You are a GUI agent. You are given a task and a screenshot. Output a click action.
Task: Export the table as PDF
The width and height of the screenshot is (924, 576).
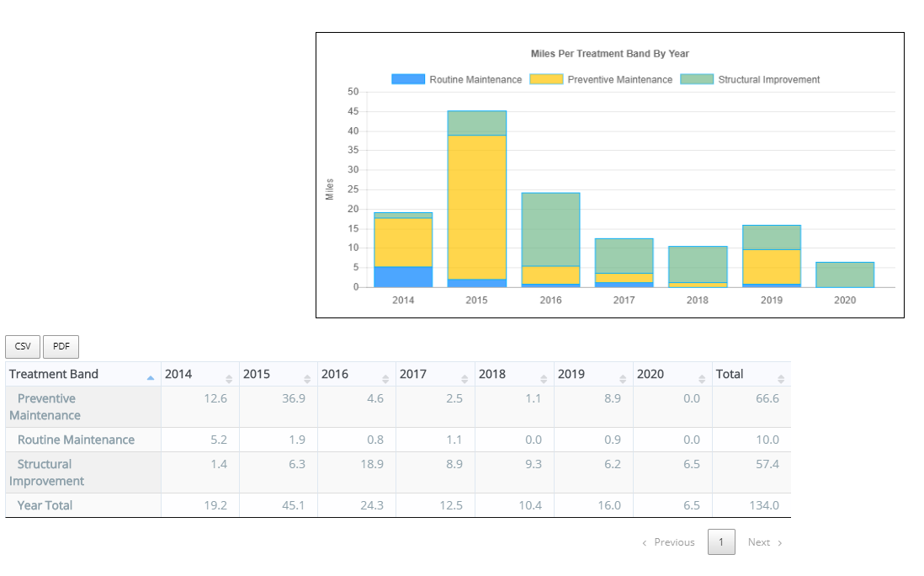(x=61, y=347)
